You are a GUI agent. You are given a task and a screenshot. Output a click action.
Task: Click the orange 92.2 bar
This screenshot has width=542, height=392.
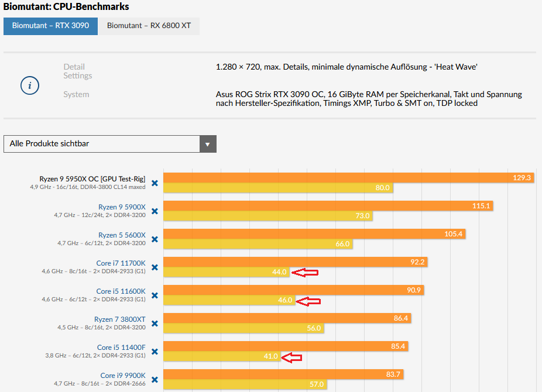click(296, 262)
